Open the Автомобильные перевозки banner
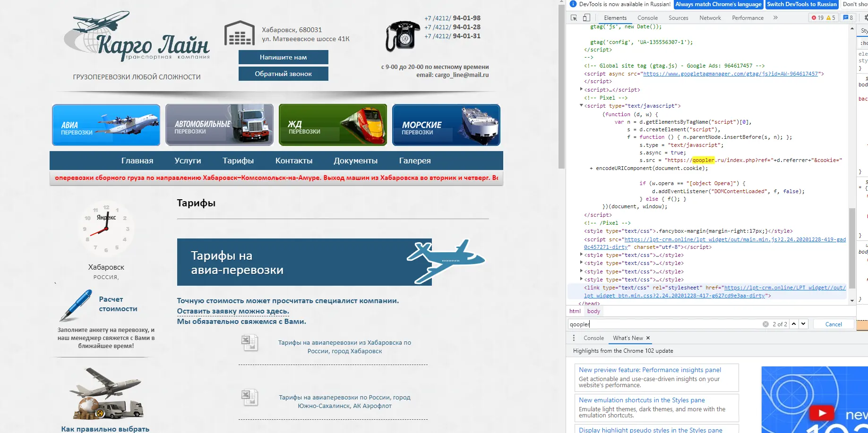Viewport: 868px width, 433px height. 219,125
